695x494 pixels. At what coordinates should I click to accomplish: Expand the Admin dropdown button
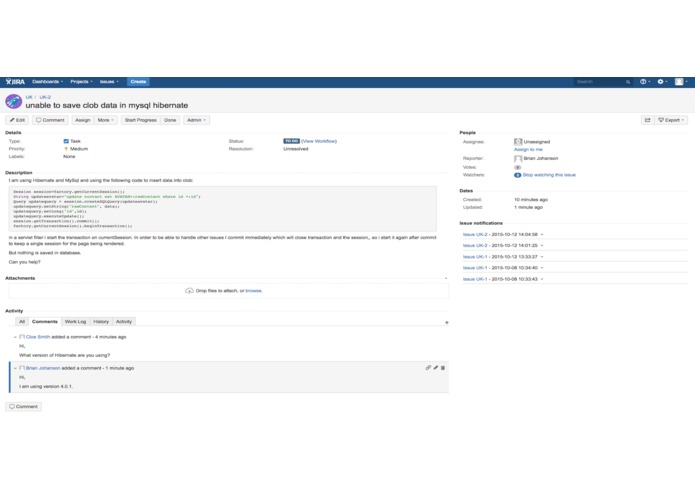point(196,120)
